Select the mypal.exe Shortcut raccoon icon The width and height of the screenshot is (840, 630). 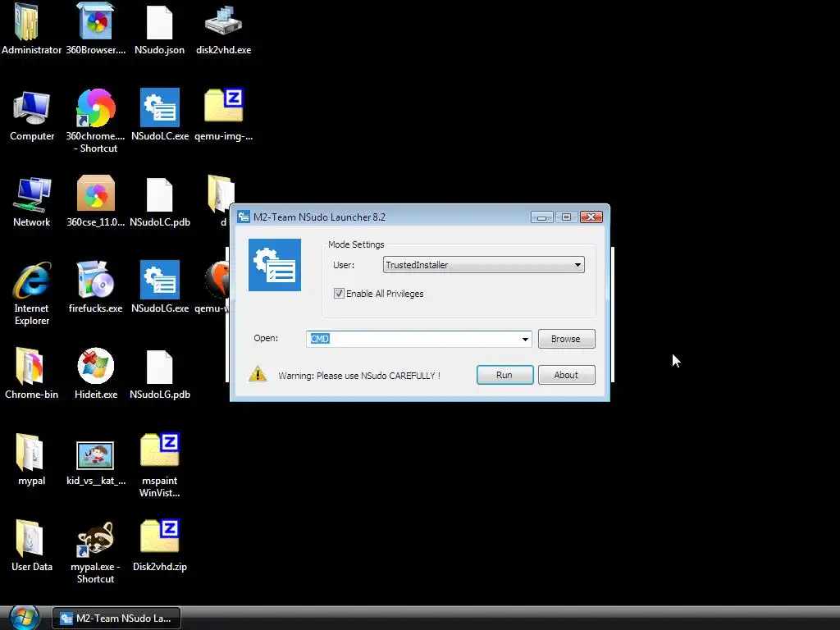(x=95, y=539)
